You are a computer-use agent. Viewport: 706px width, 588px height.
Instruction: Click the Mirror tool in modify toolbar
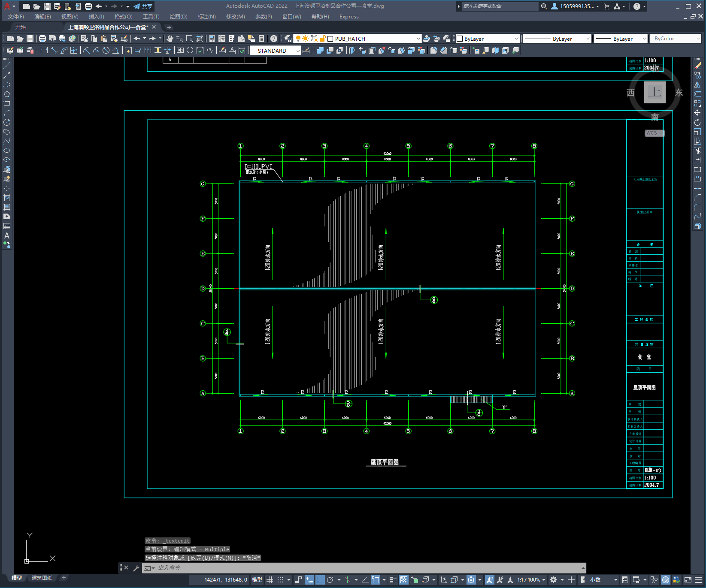[x=697, y=85]
